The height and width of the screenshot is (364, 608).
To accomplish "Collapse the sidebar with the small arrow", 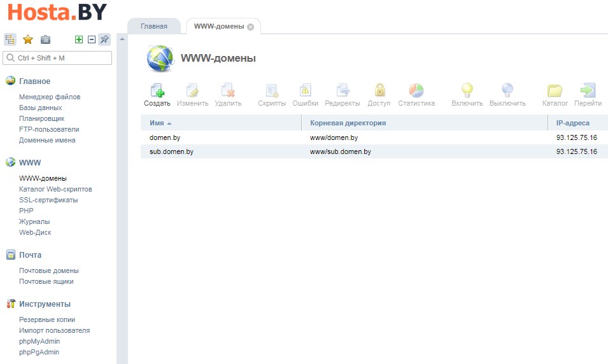I will (122, 39).
